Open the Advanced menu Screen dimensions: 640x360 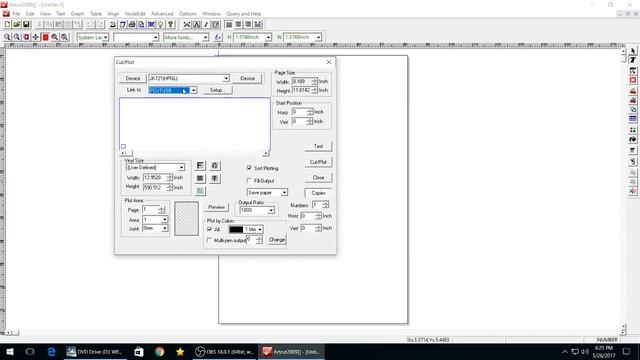coord(162,14)
